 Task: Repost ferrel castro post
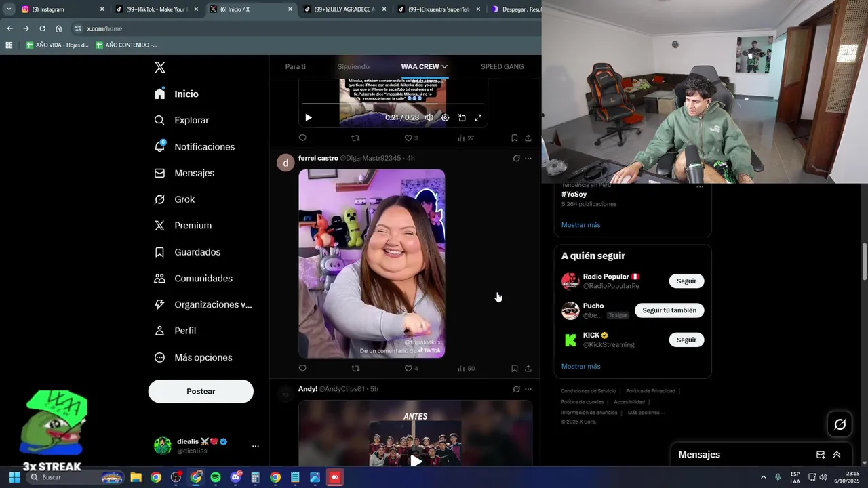click(355, 368)
